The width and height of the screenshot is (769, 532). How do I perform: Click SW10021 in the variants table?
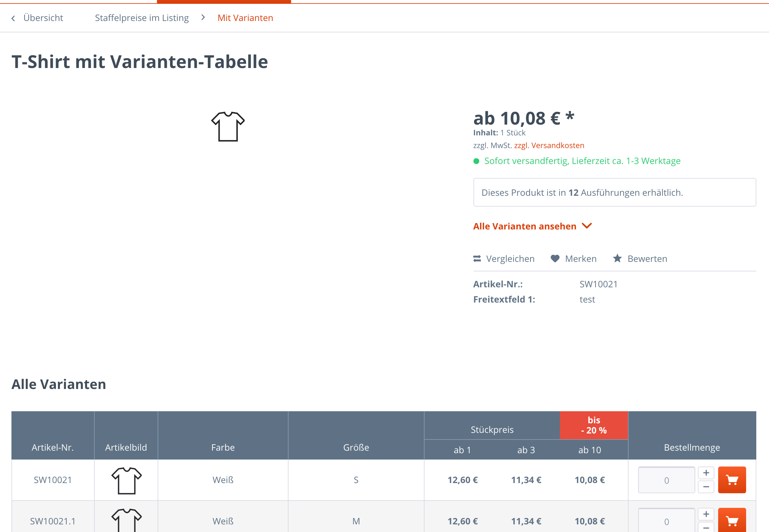click(x=53, y=480)
